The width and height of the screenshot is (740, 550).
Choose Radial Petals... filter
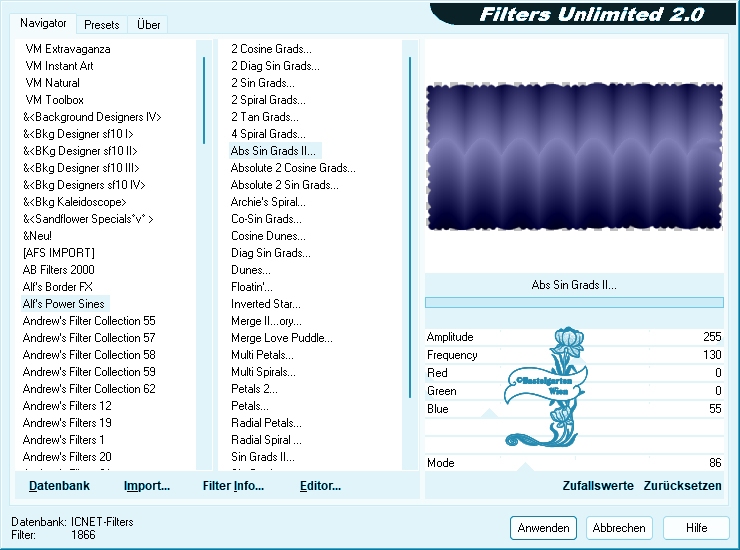[x=266, y=423]
